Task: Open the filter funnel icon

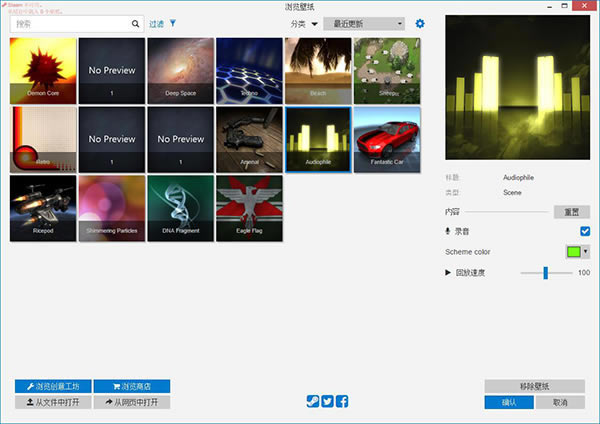Action: (173, 23)
